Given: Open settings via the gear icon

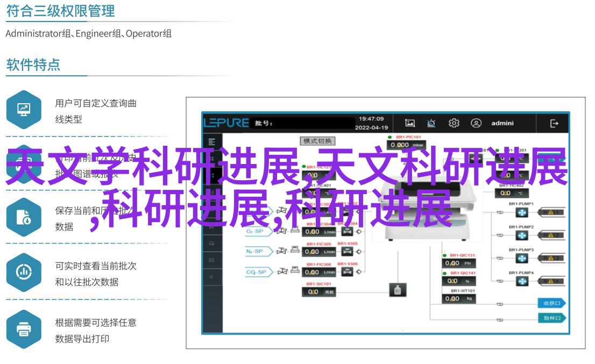Looking at the screenshot, I should [x=454, y=123].
